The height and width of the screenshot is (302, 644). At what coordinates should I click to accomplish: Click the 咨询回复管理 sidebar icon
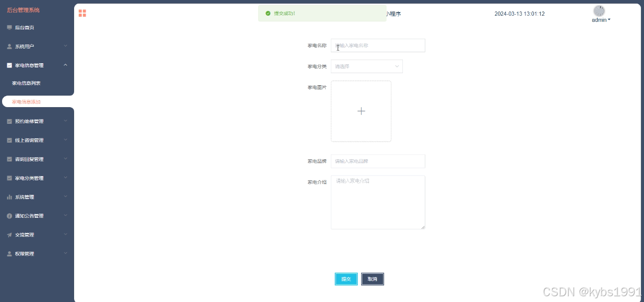click(x=9, y=159)
